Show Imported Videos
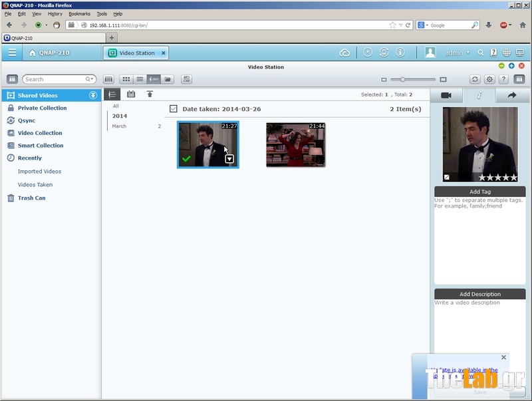Image resolution: width=532 pixels, height=401 pixels. coord(39,172)
